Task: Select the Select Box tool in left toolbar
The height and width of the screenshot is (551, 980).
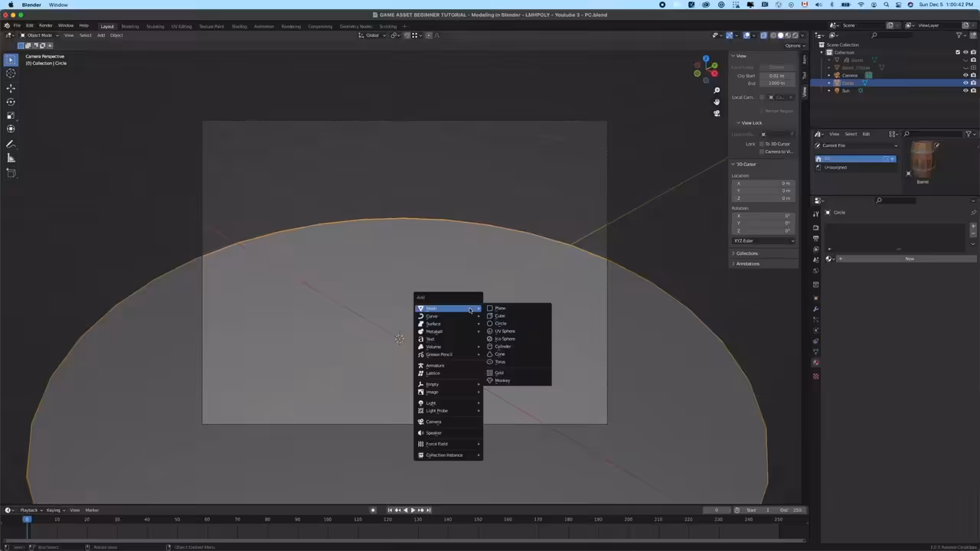Action: 11,60
